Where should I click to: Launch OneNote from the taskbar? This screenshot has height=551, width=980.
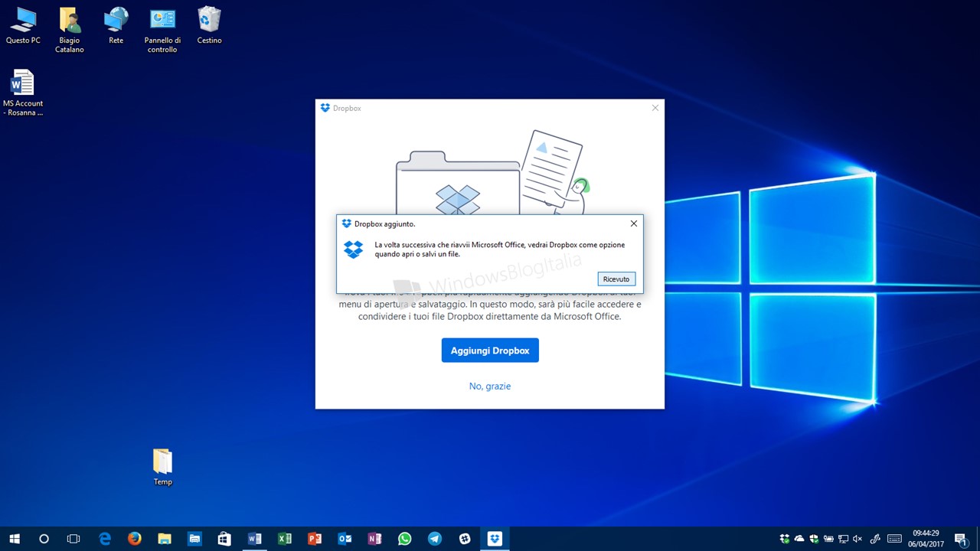tap(374, 539)
